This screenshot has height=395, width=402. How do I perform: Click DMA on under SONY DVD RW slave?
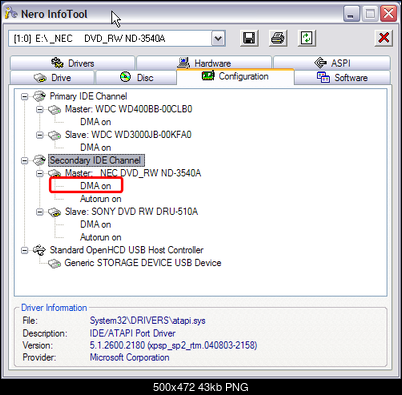point(95,224)
